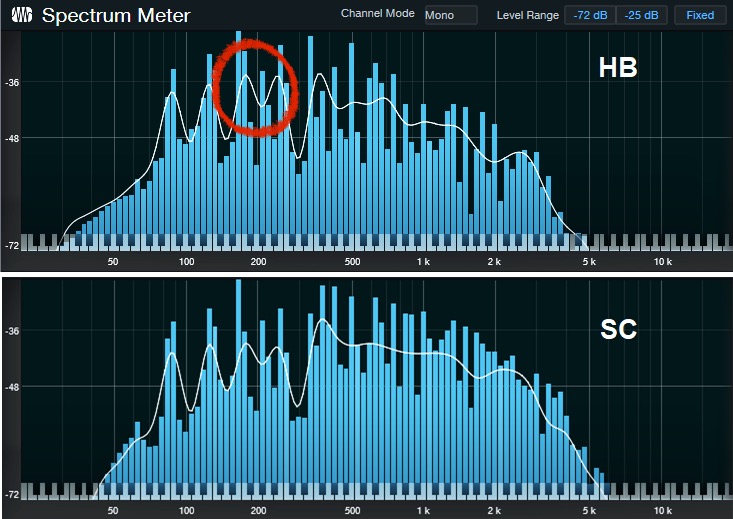Click the 100 Hz label under HB graph
733x519 pixels.
pos(187,262)
